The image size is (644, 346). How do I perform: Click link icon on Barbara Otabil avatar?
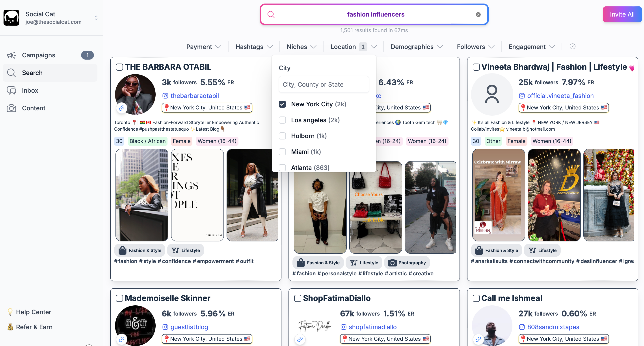click(121, 108)
